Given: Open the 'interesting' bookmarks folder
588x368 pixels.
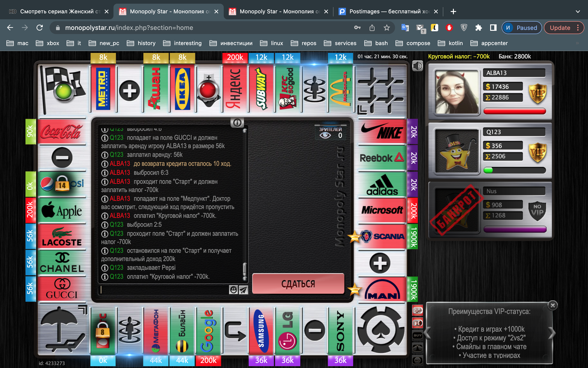Looking at the screenshot, I should 182,43.
